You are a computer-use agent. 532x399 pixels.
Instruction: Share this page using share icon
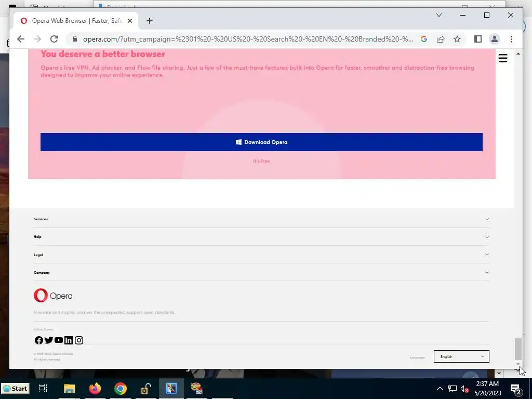441,39
